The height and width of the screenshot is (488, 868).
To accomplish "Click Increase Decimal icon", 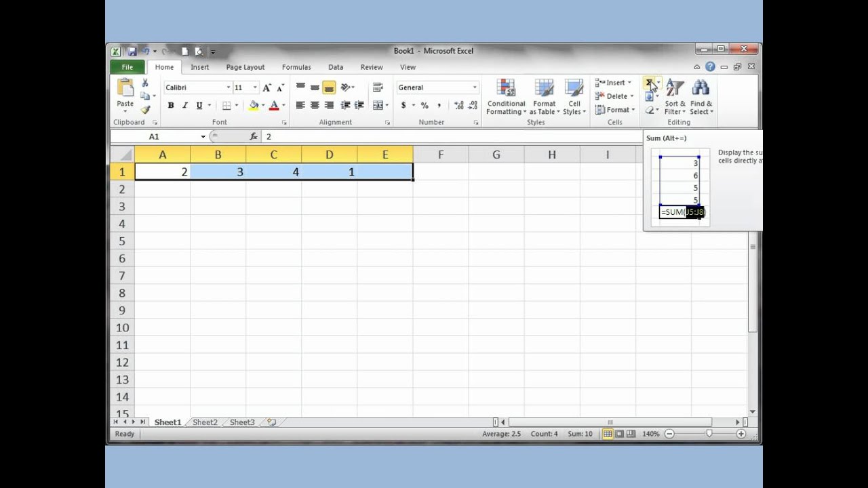I will [x=459, y=105].
